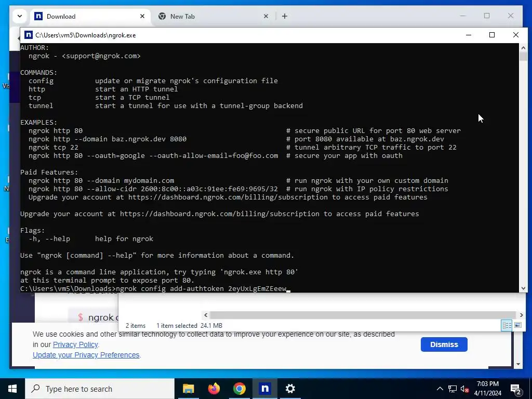Click webpage scrollbar down arrow in Chrome
The height and width of the screenshot is (399, 532).
tap(518, 364)
